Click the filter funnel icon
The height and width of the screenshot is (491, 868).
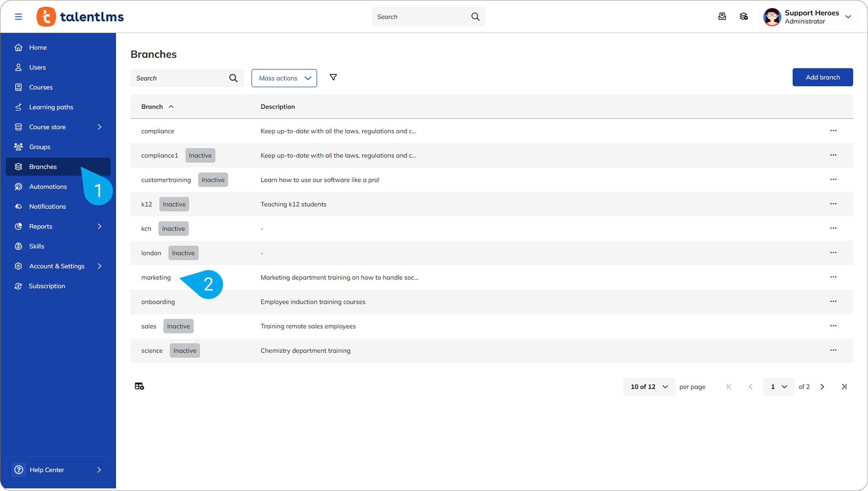click(333, 77)
